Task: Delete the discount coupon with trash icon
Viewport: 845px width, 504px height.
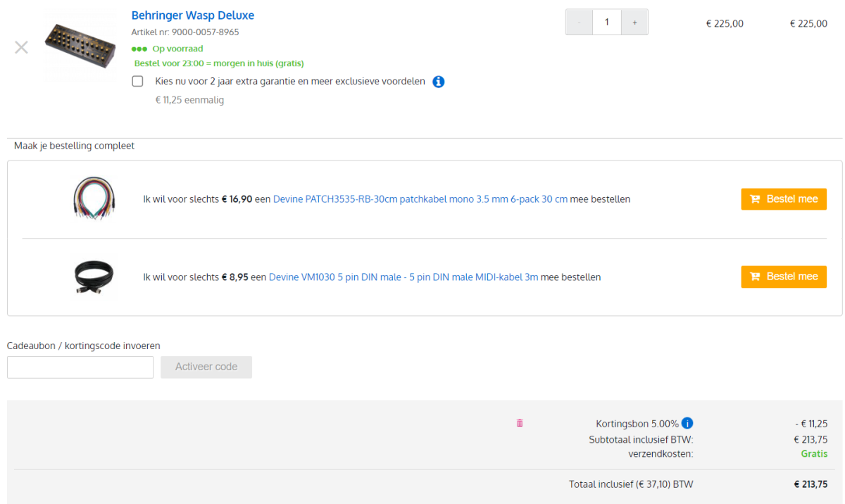Action: pos(520,423)
